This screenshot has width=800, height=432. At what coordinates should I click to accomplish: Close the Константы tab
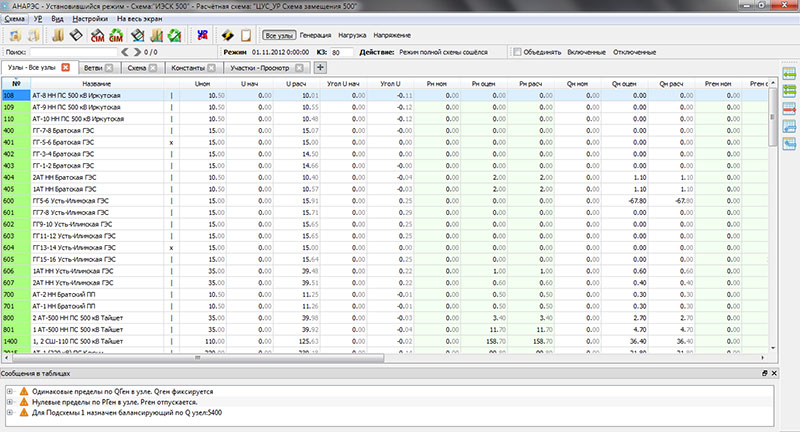pos(211,68)
